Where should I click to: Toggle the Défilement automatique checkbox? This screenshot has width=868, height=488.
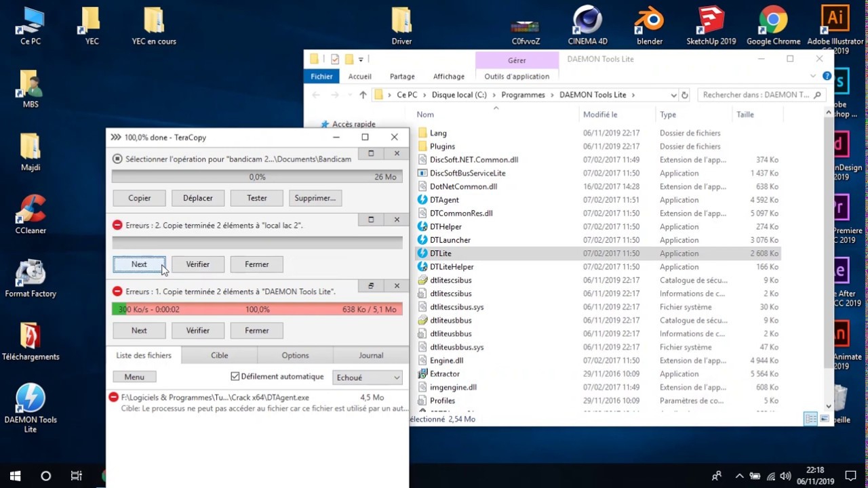[235, 376]
